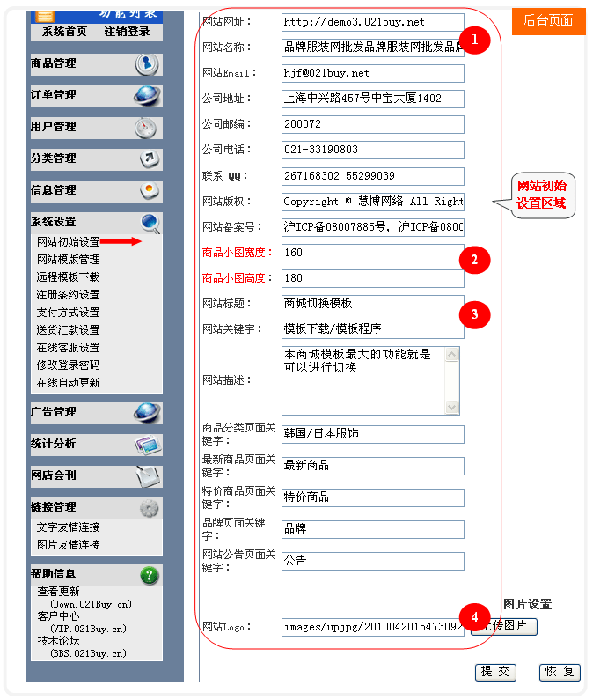Click the 信息管理 icon
593x700 pixels.
150,190
